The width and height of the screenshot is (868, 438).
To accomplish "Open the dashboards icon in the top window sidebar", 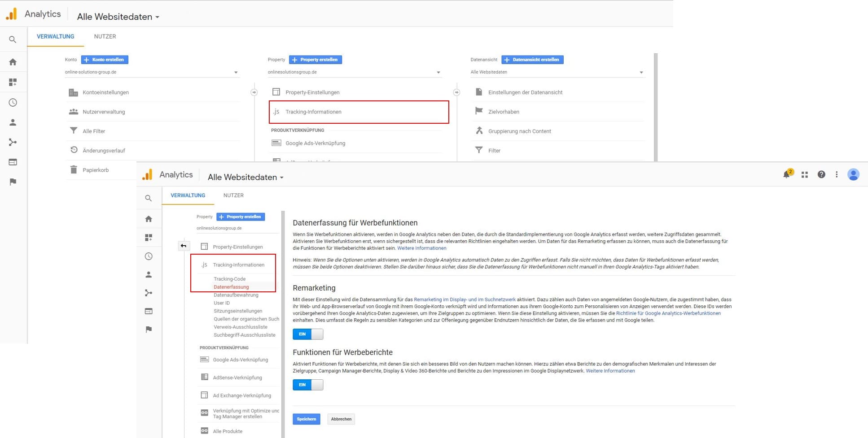I will [13, 82].
